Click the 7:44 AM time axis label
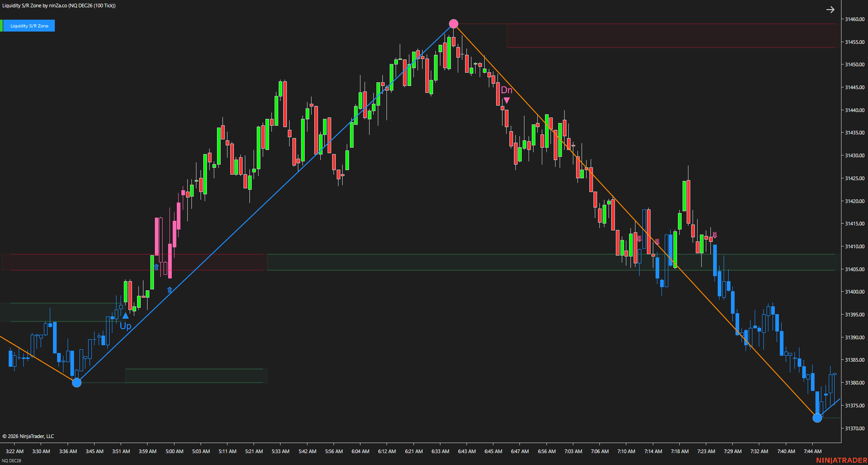 (813, 451)
